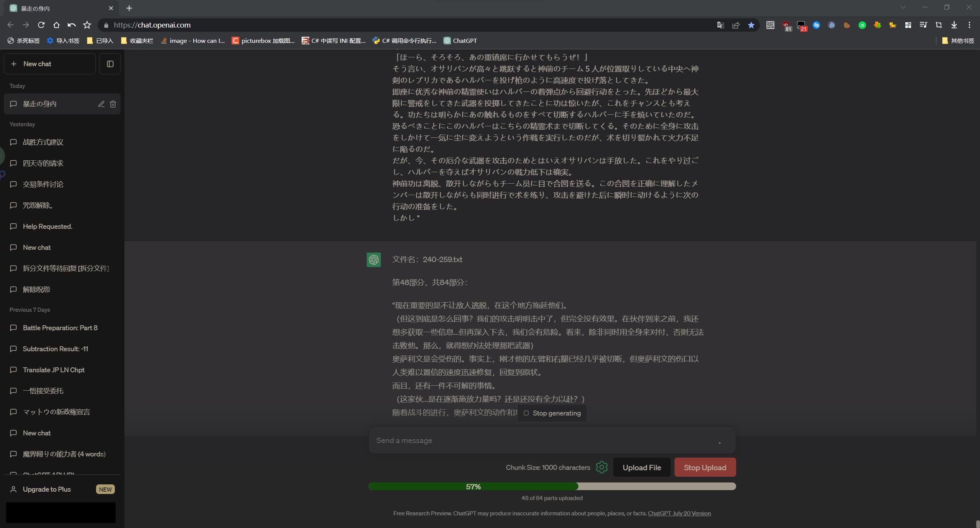The width and height of the screenshot is (980, 528).
Task: Open the 战胜方式建议 chat in the sidebar
Action: [x=43, y=142]
